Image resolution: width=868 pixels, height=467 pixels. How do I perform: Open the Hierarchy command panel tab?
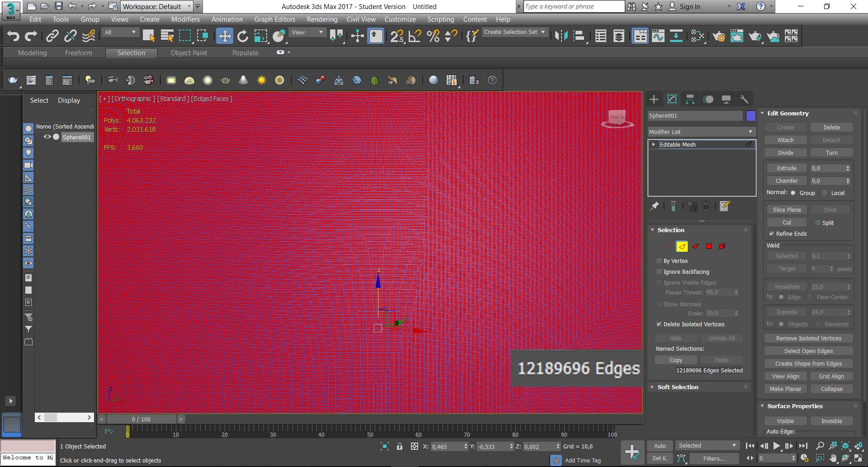[690, 99]
